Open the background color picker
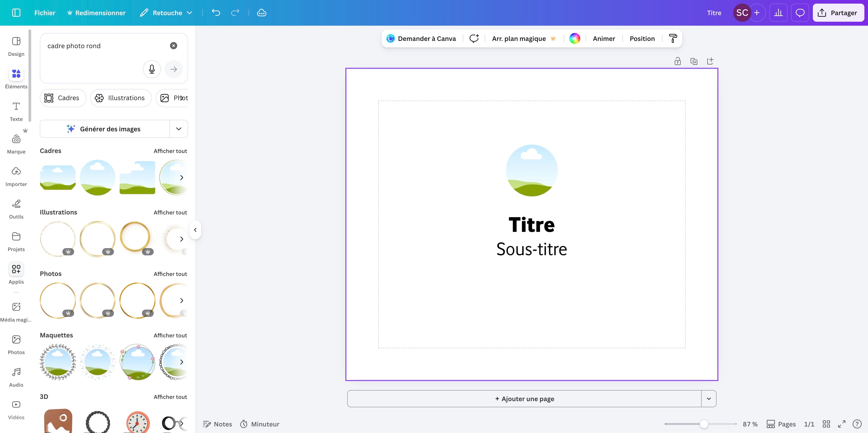 click(x=575, y=39)
